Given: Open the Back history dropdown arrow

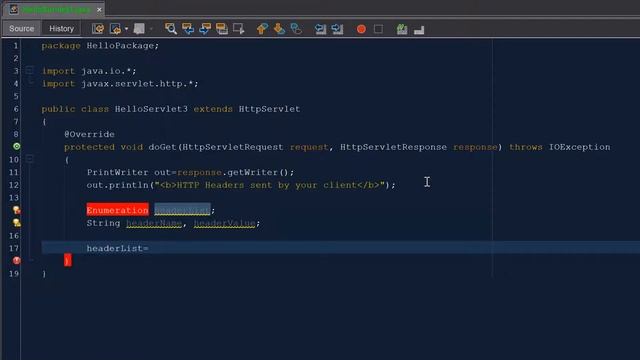Looking at the screenshot, I should [x=127, y=29].
